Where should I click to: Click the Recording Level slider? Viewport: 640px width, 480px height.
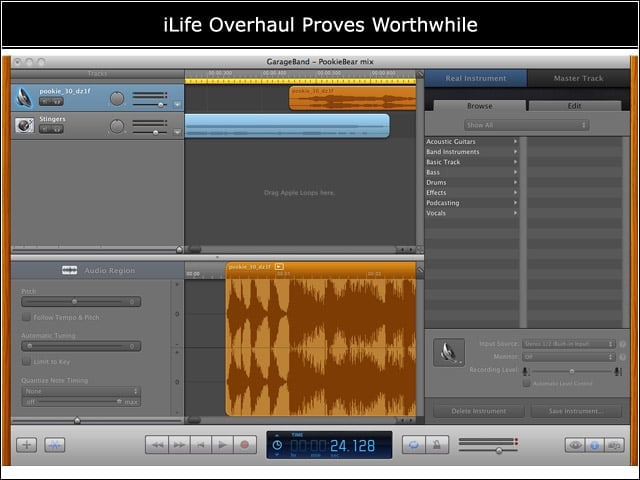pos(572,371)
